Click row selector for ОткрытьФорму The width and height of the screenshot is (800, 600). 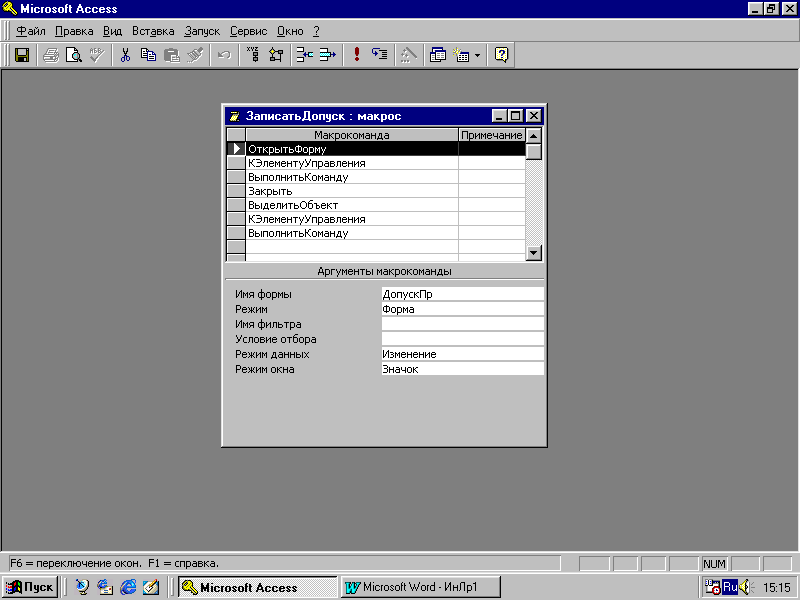[236, 149]
